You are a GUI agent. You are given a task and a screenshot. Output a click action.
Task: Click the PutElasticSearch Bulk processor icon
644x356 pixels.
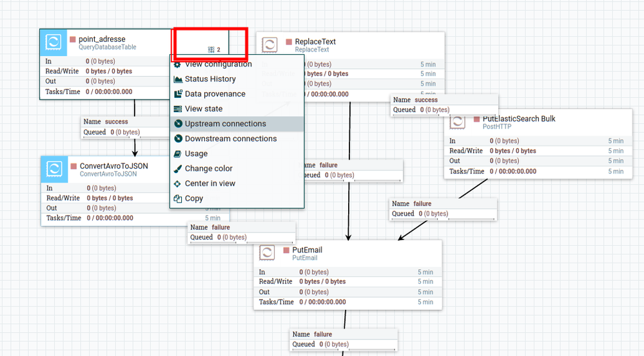pos(457,122)
